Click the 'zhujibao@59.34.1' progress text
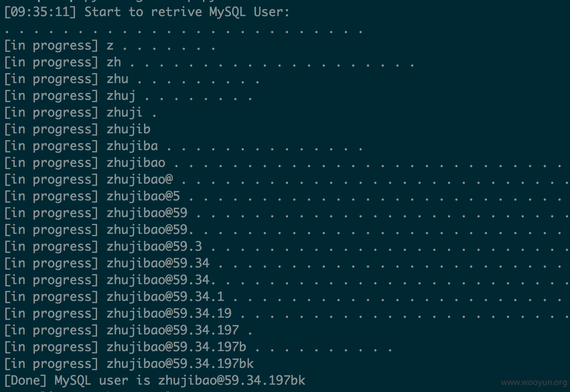This screenshot has width=570, height=392. click(165, 298)
